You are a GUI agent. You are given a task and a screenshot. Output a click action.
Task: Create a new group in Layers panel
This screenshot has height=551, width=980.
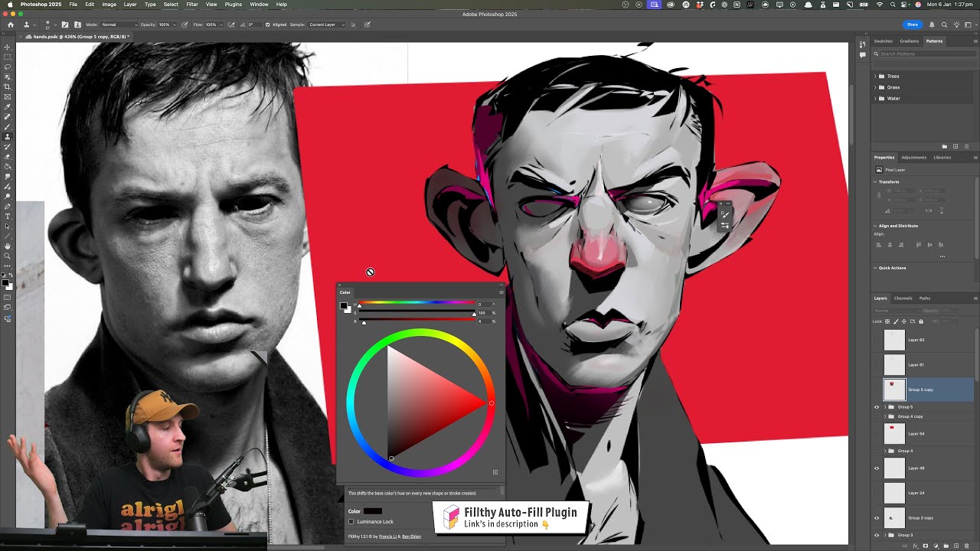click(x=945, y=546)
